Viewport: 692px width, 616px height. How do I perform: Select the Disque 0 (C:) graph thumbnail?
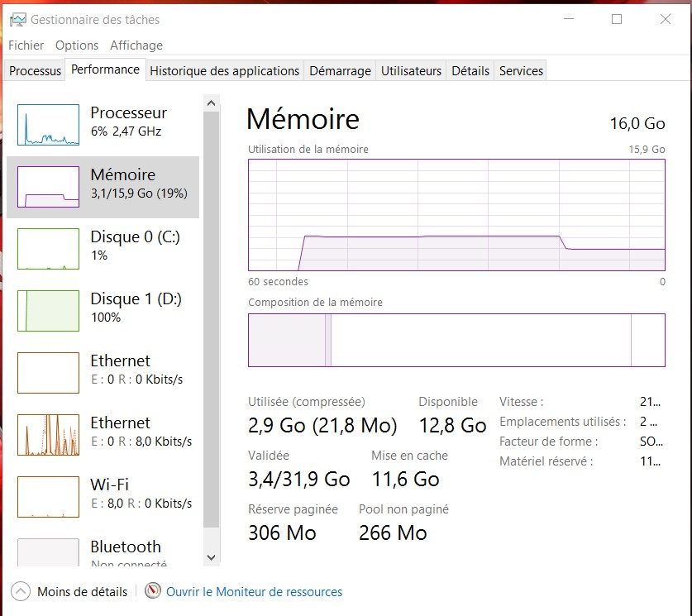pos(48,249)
